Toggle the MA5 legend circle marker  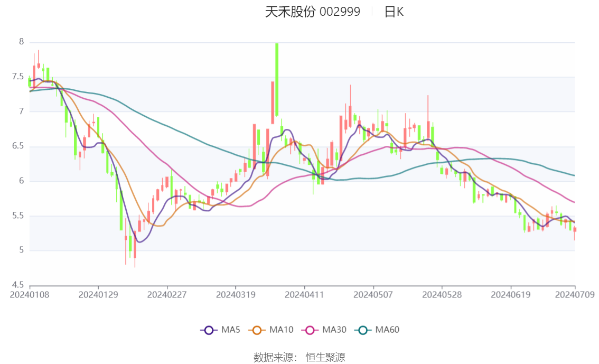[209, 330]
